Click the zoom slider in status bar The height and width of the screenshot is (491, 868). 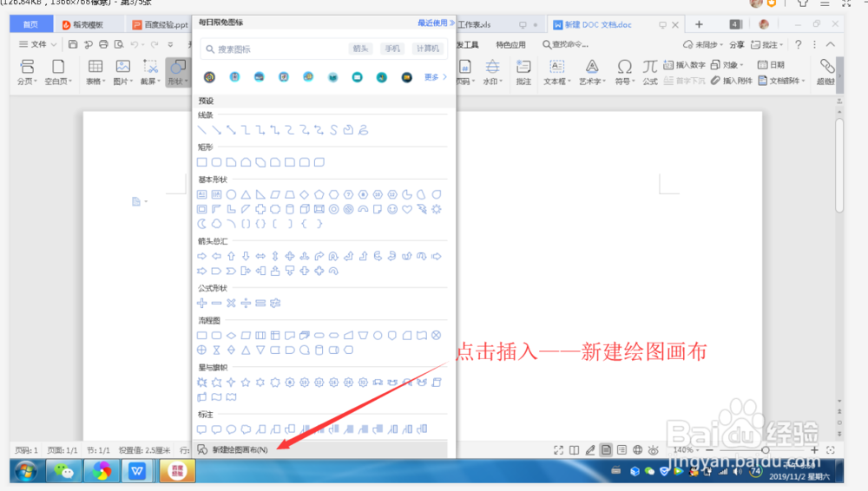coord(765,450)
